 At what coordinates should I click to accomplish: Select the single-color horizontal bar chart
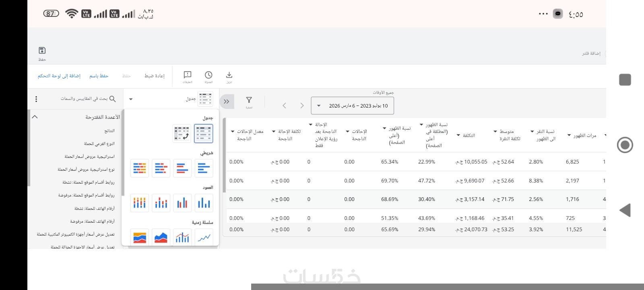(204, 168)
